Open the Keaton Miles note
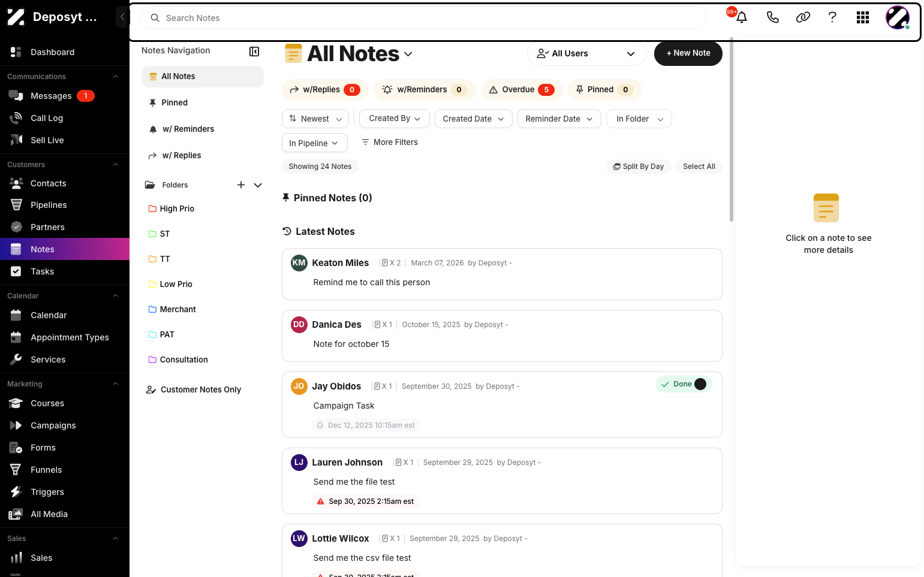Viewport: 924px width, 577px height. (x=502, y=274)
